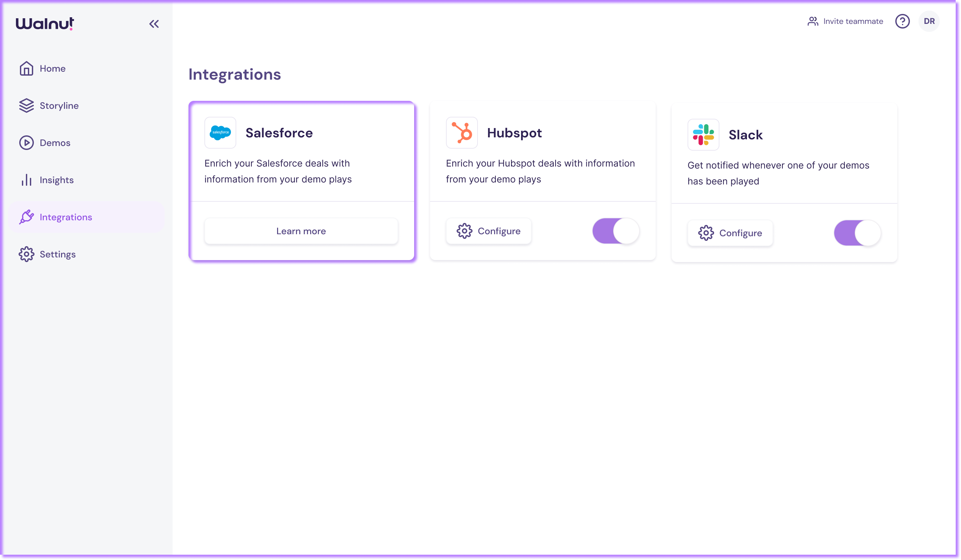
Task: Click the Storyline layers icon
Action: 26,105
